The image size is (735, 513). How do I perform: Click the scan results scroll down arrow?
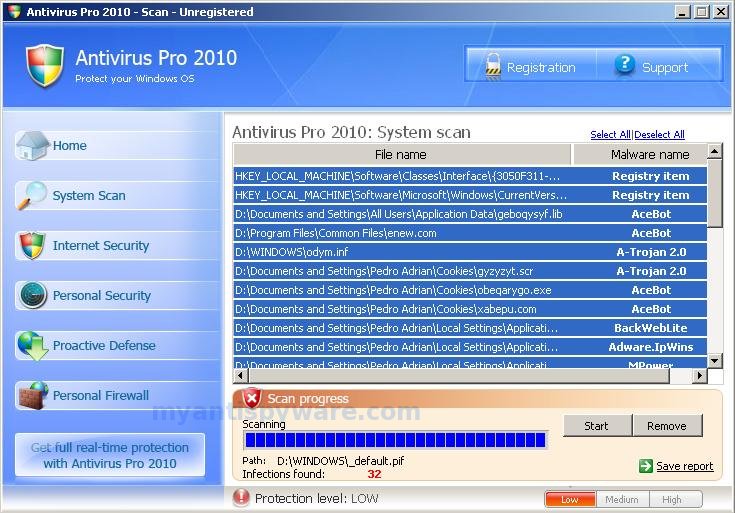point(714,361)
